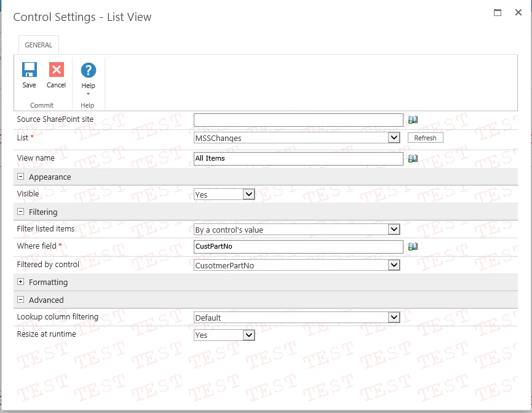Collapse the Advanced section
The height and width of the screenshot is (413, 532).
tap(21, 300)
